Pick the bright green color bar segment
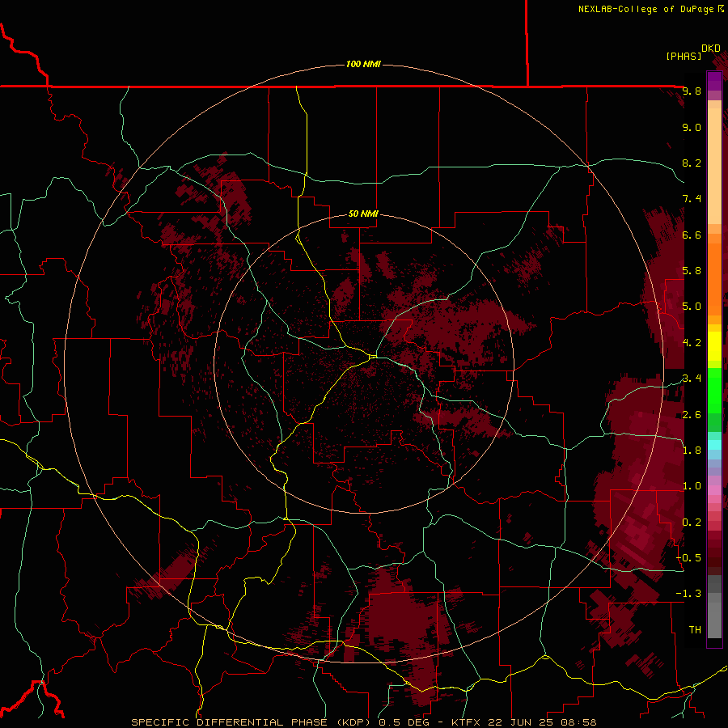This screenshot has width=728, height=728. (714, 390)
